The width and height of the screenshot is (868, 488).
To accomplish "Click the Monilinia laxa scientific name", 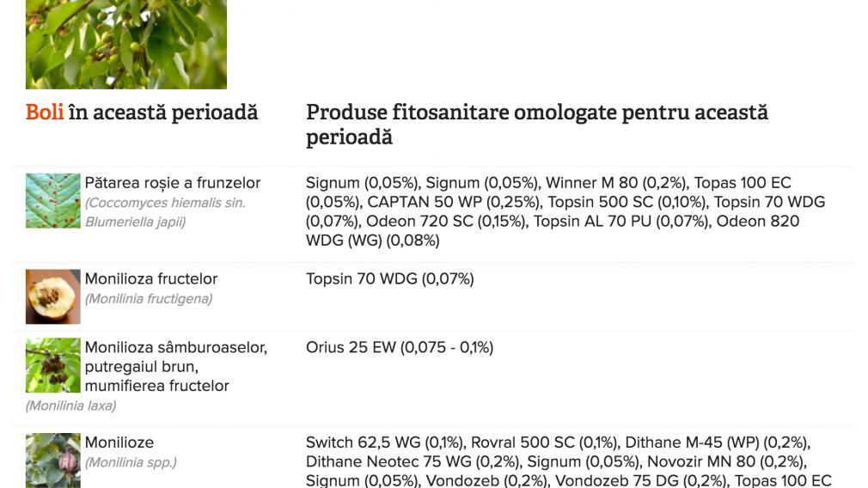I will point(70,406).
